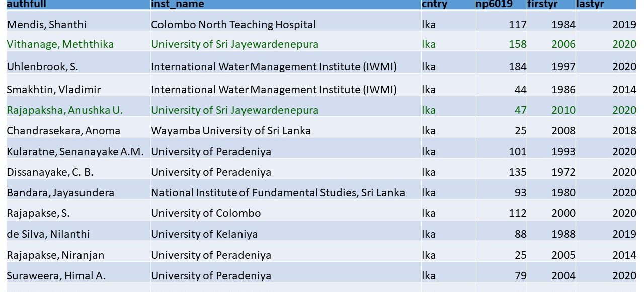
Task: Select the publication count 184 cell
Action: pos(517,66)
